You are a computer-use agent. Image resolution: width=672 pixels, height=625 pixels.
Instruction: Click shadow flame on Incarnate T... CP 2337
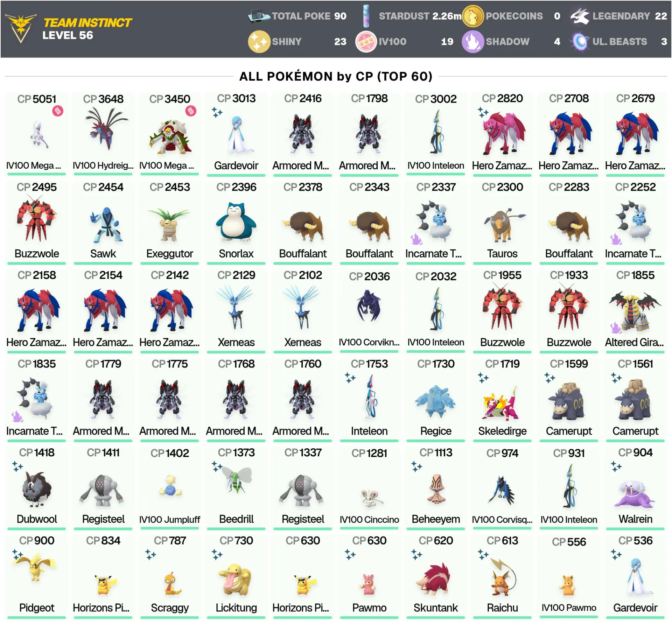pyautogui.click(x=416, y=239)
